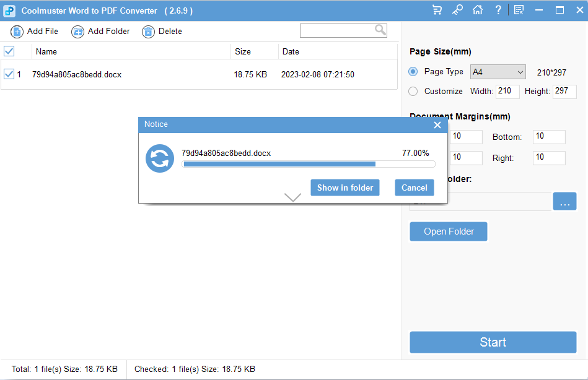The image size is (588, 380).
Task: Click file name 79d94a805ac8bedd.docx in list
Action: tap(77, 74)
